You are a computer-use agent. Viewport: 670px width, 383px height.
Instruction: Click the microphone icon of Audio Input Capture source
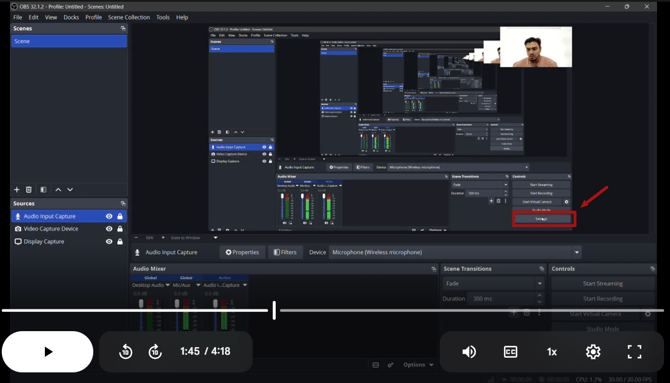click(x=18, y=216)
